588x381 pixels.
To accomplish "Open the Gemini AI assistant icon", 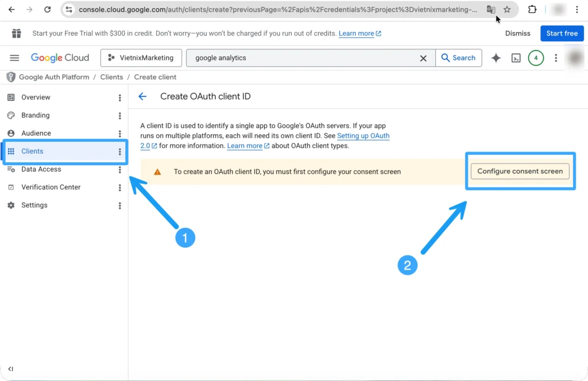I will tap(496, 57).
